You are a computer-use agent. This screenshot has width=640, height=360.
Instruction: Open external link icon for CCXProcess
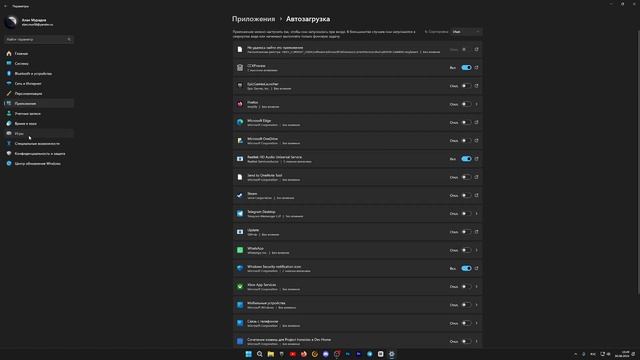476,68
